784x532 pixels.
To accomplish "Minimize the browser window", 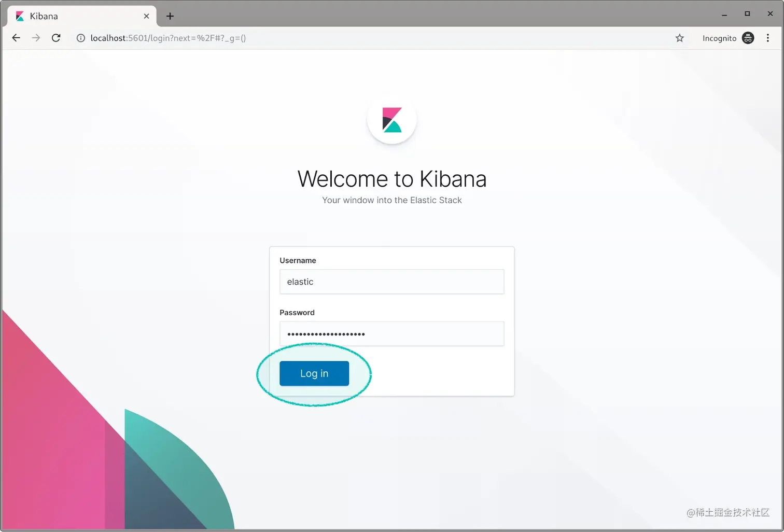I will tap(724, 14).
